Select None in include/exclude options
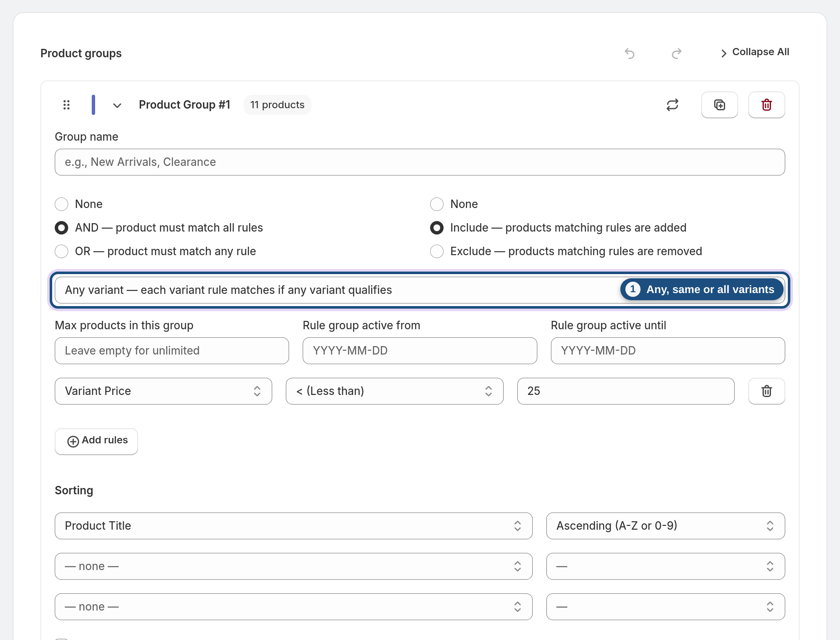Screen dimensions: 840x640 tap(455, 204)
